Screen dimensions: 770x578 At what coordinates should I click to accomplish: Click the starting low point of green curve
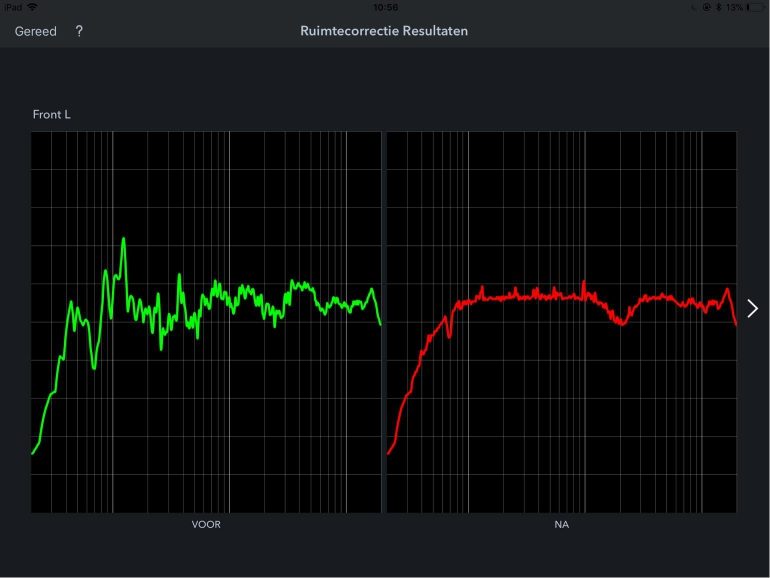coord(33,453)
